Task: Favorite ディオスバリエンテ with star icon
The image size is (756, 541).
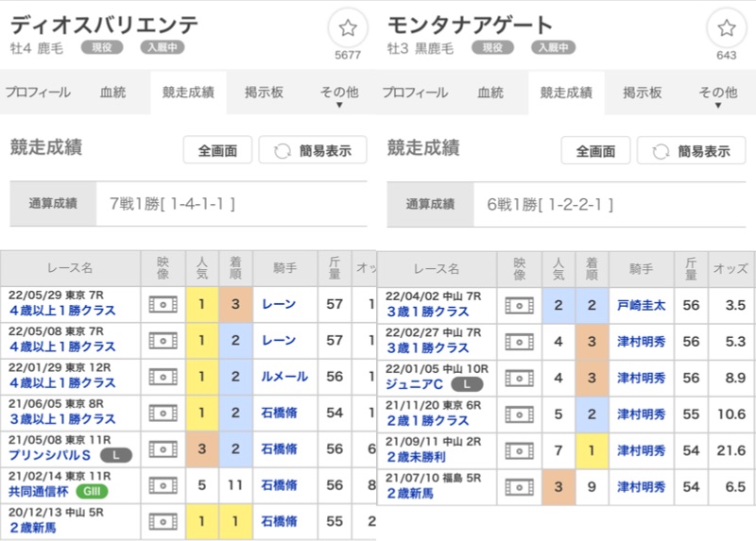Action: (348, 28)
